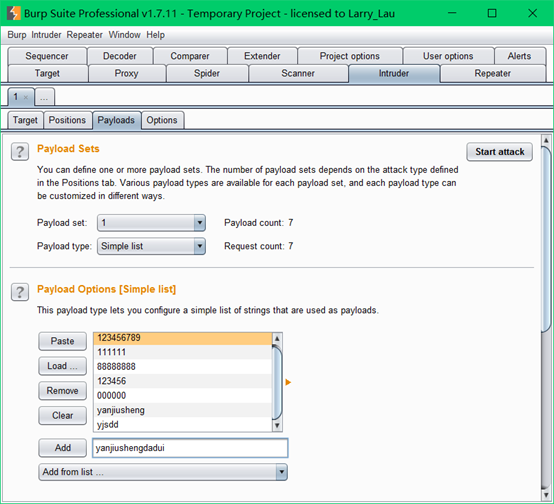Switch to the Extender tab
The width and height of the screenshot is (554, 504).
(x=262, y=56)
